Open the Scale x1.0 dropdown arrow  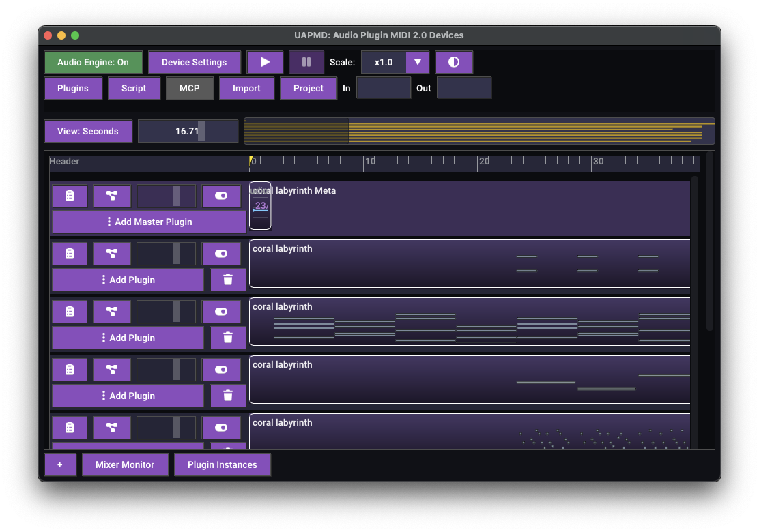tap(417, 62)
